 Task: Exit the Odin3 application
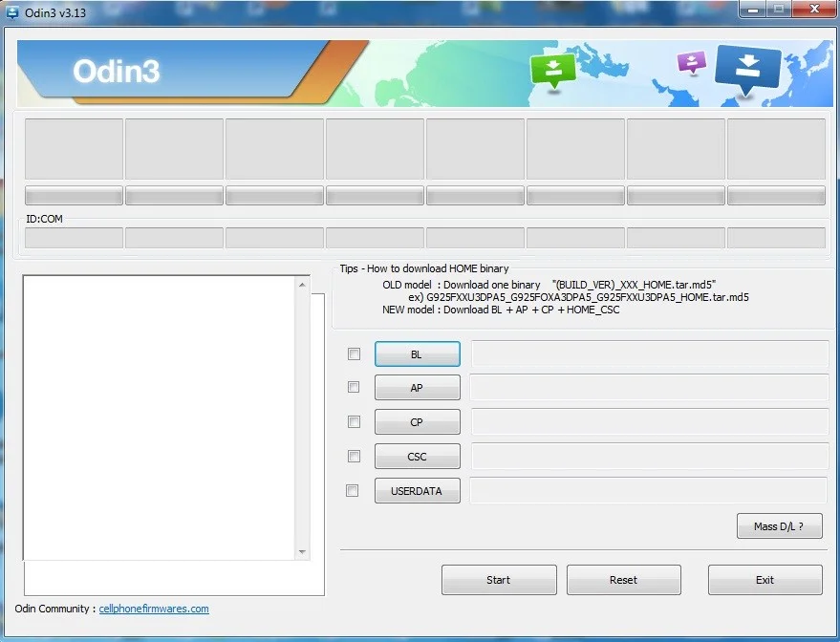click(x=765, y=580)
